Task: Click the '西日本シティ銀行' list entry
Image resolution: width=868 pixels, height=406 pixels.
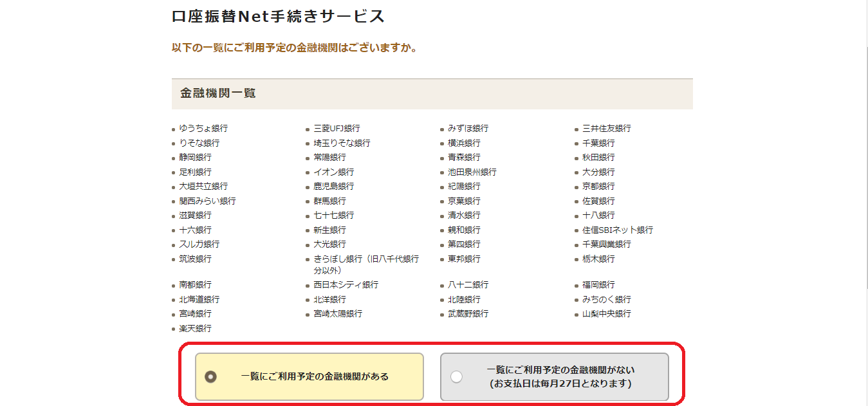Action: [346, 284]
